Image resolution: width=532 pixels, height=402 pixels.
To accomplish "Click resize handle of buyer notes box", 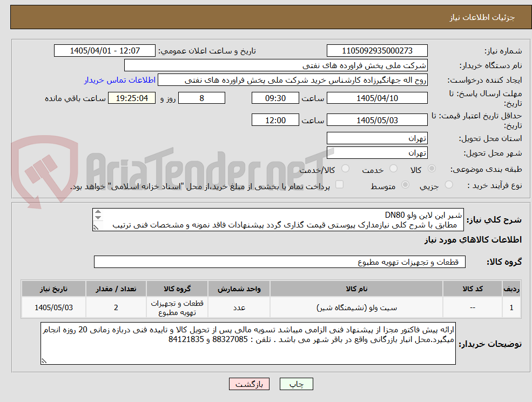I will point(44,361).
